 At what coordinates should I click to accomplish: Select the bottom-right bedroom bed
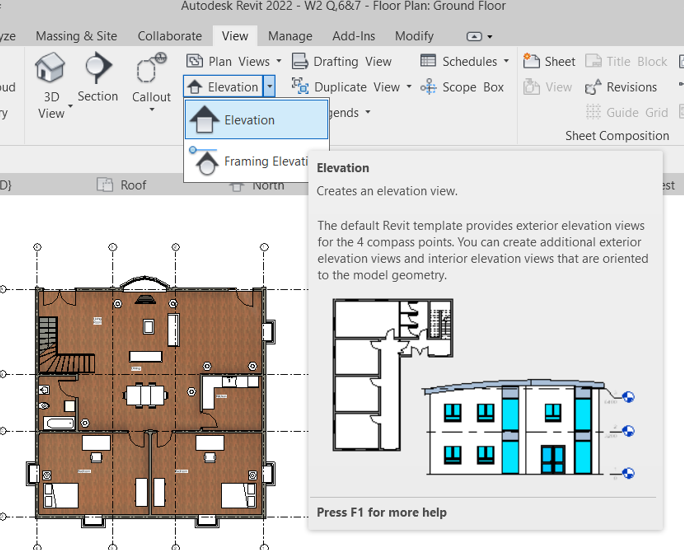[x=238, y=495]
